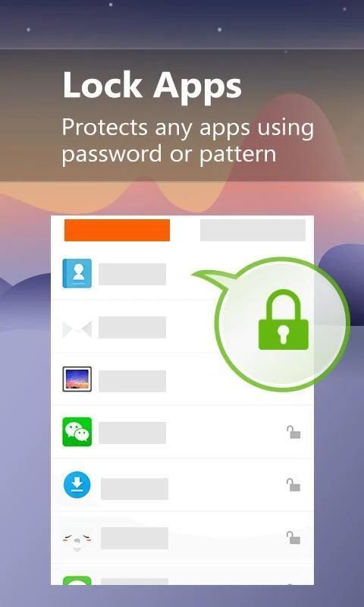
Task: Click the Gallery app name placeholder
Action: pos(132,381)
